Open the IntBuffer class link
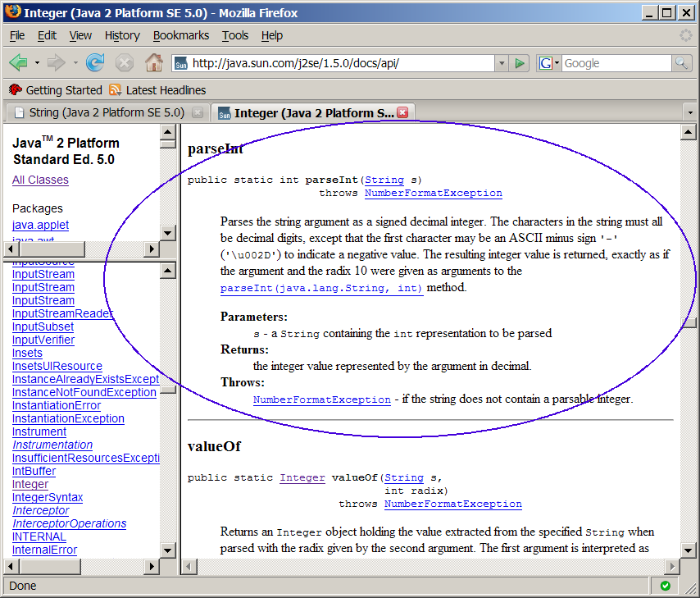This screenshot has width=700, height=598. [x=34, y=471]
